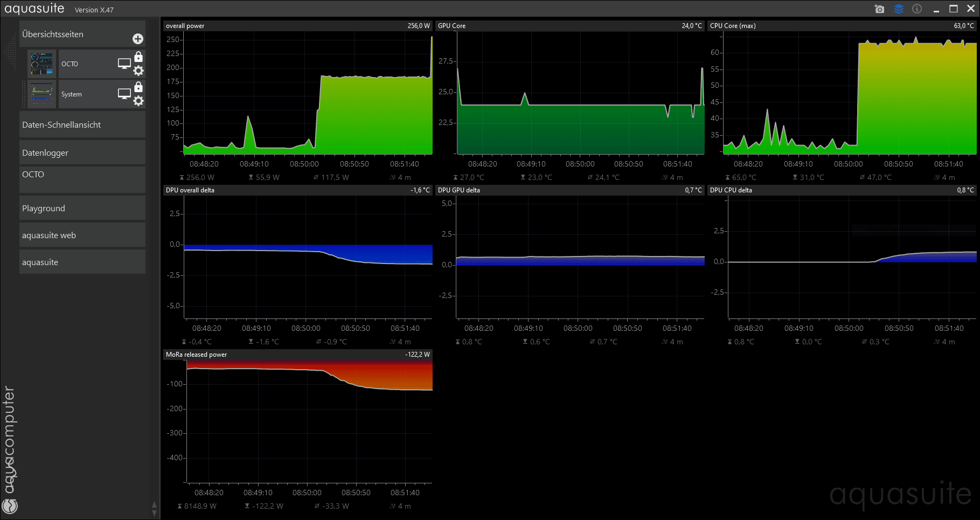Image resolution: width=980 pixels, height=520 pixels.
Task: Click the System page desktop monitor icon
Action: [x=124, y=94]
